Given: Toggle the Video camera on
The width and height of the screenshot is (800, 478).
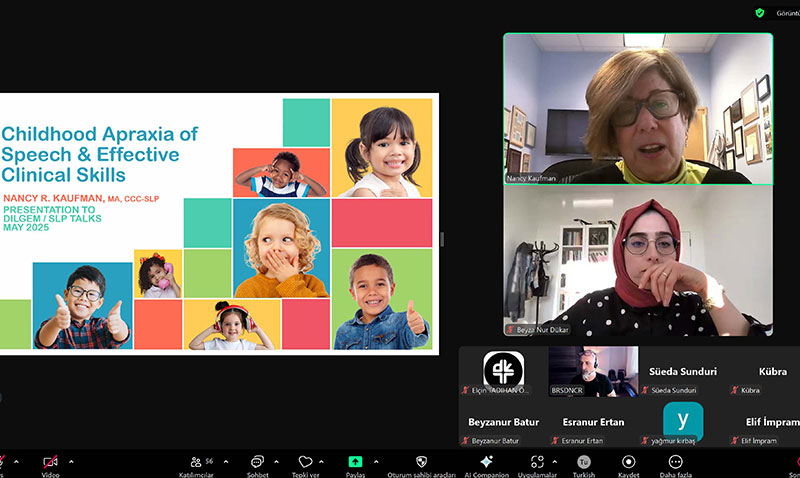Looking at the screenshot, I should [50, 462].
